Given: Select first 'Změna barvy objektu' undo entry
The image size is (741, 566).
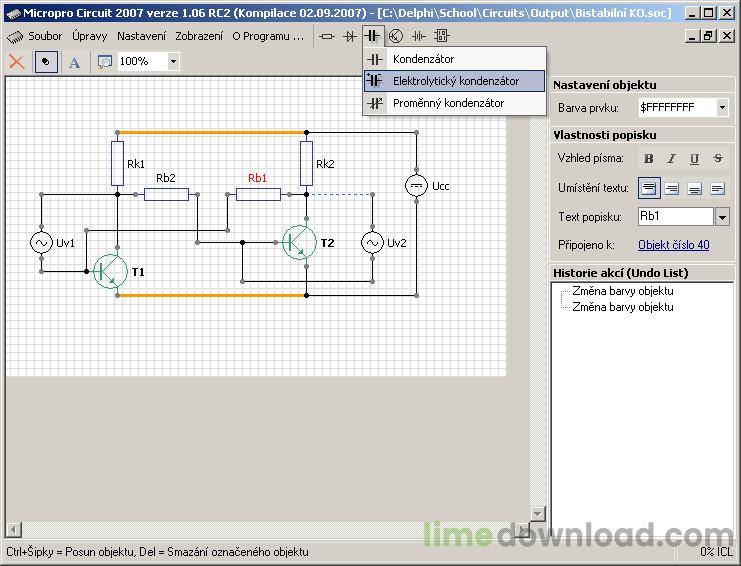Looking at the screenshot, I should [622, 291].
